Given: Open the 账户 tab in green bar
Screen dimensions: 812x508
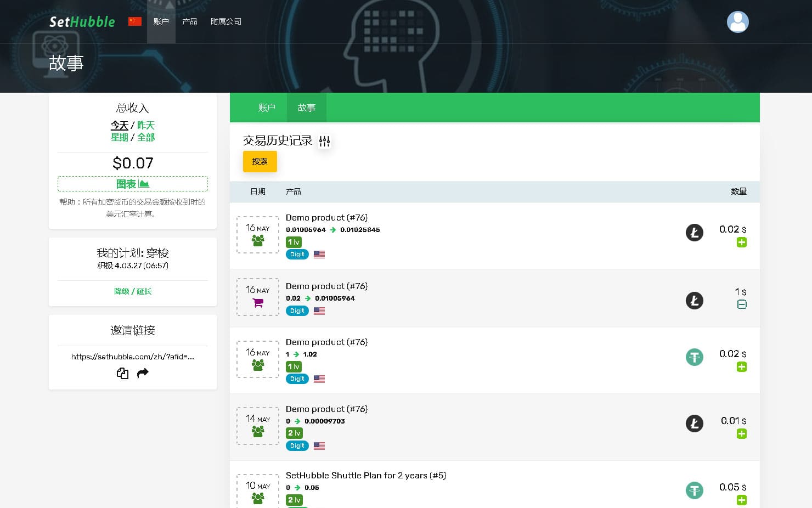Looking at the screenshot, I should 267,108.
